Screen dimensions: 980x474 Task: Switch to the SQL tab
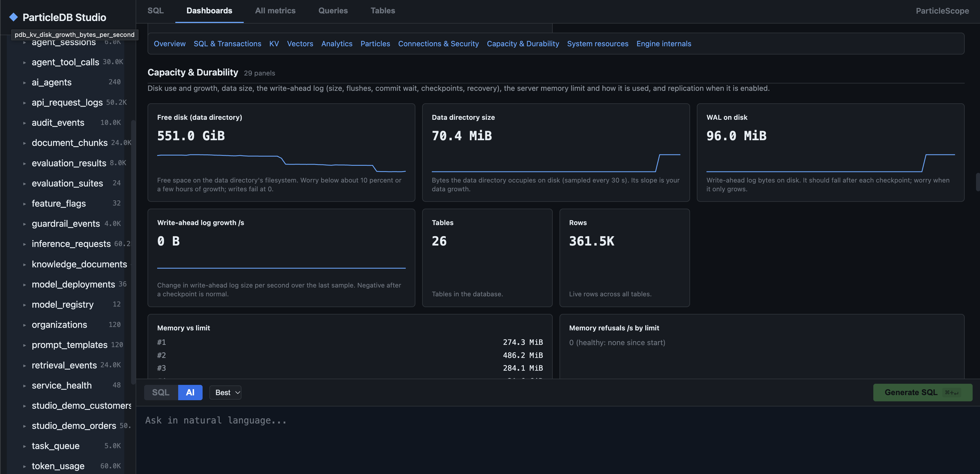155,11
